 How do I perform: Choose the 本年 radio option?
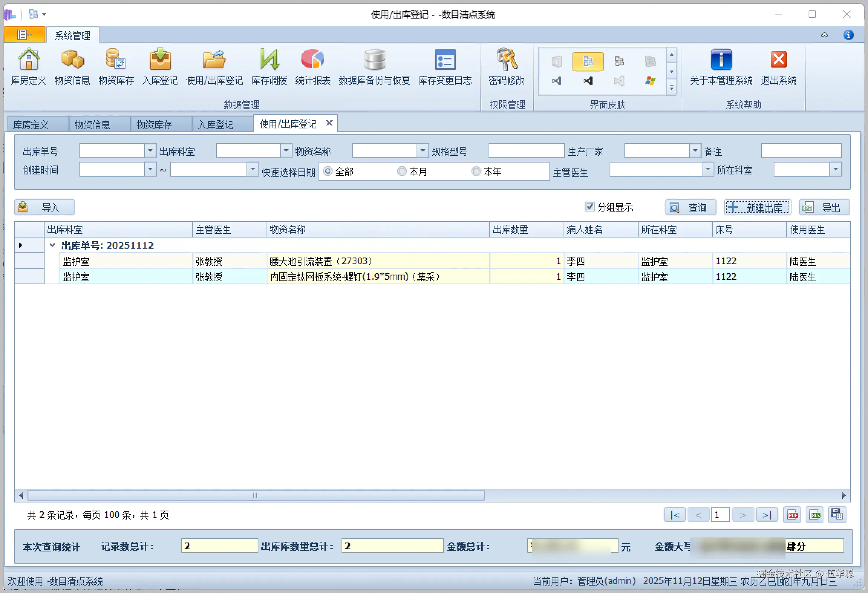tap(476, 171)
